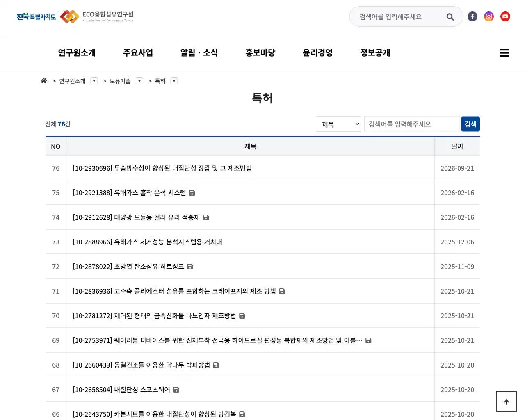Click the blue 검색 button

[x=470, y=124]
